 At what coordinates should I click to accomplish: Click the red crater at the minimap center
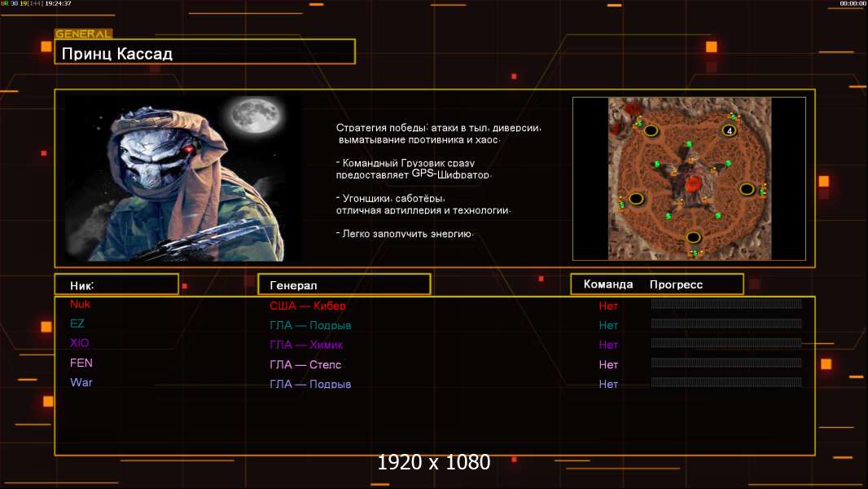pos(693,183)
